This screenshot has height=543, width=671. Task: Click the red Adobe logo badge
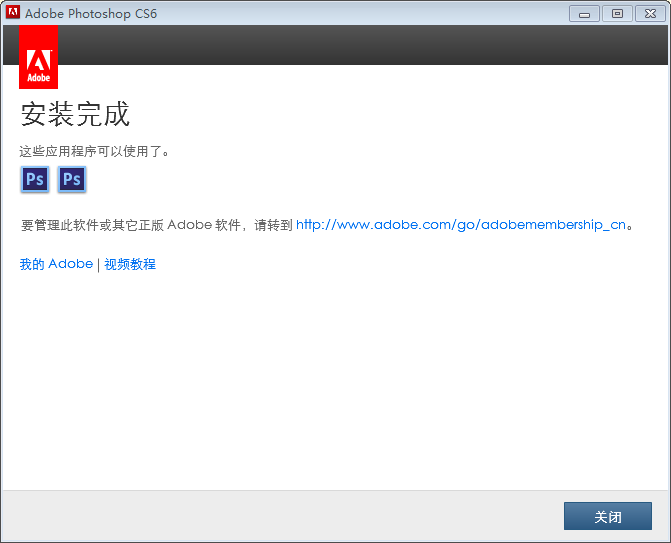tap(39, 57)
